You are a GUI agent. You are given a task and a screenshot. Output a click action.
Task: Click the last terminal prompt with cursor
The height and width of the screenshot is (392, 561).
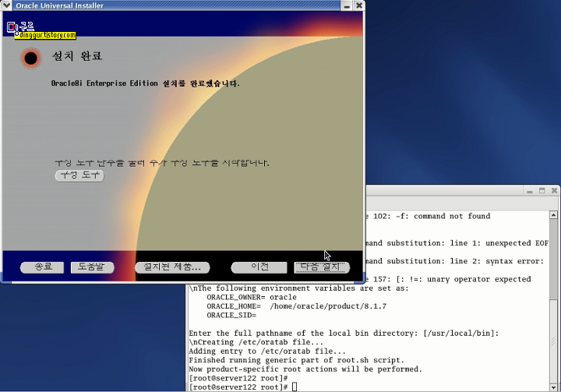pyautogui.click(x=242, y=387)
